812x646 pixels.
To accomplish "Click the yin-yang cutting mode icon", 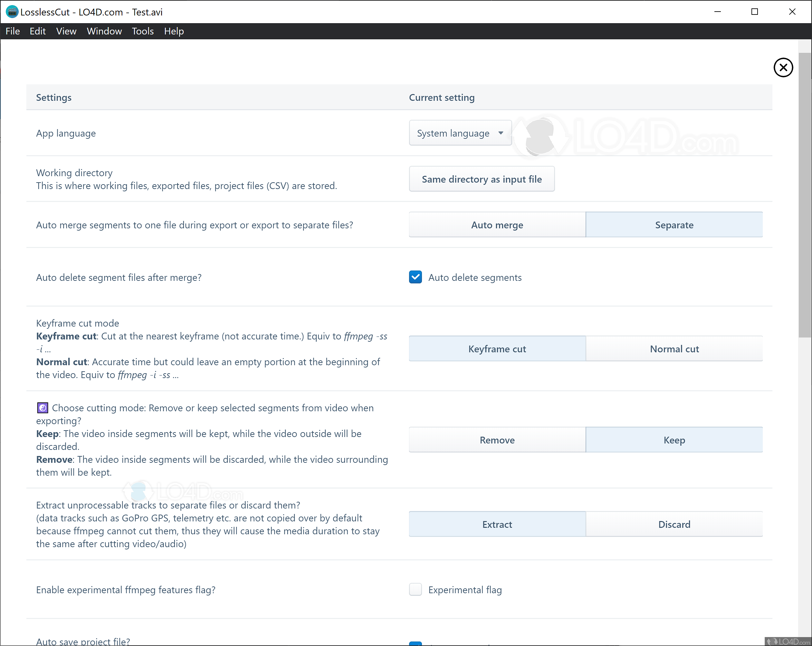I will [x=43, y=408].
